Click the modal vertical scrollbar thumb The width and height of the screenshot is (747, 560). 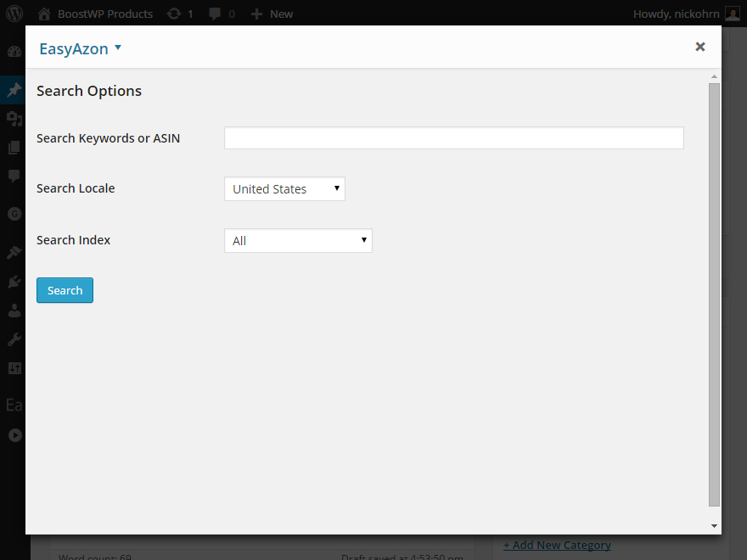(714, 294)
